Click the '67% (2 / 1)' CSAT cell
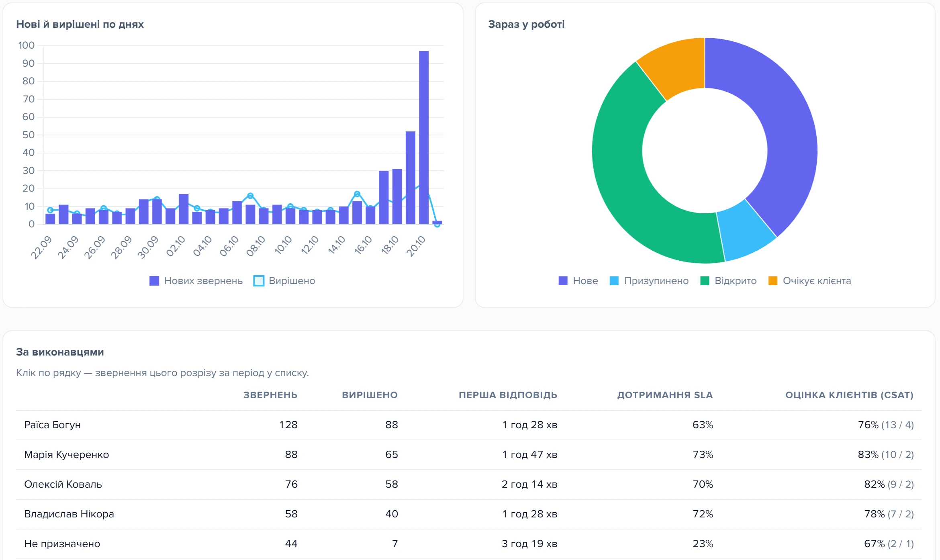 click(889, 544)
